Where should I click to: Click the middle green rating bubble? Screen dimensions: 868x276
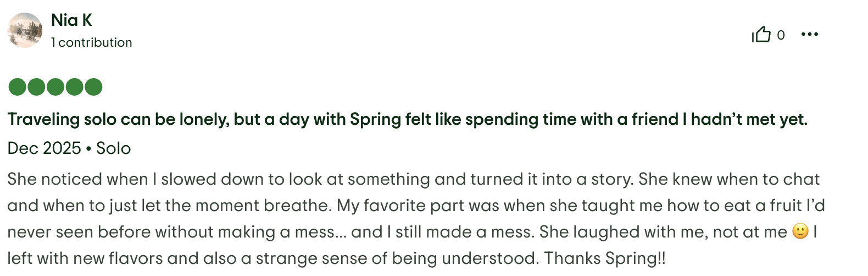tap(55, 87)
